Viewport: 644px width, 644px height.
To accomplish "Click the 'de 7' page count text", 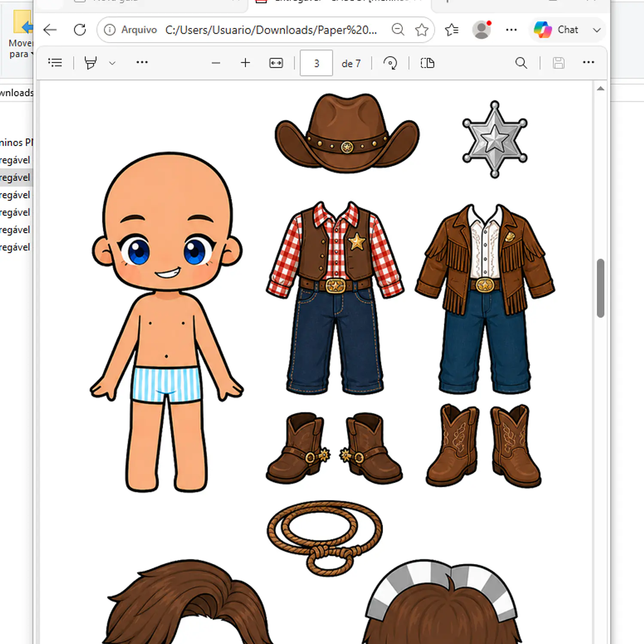I will (351, 64).
